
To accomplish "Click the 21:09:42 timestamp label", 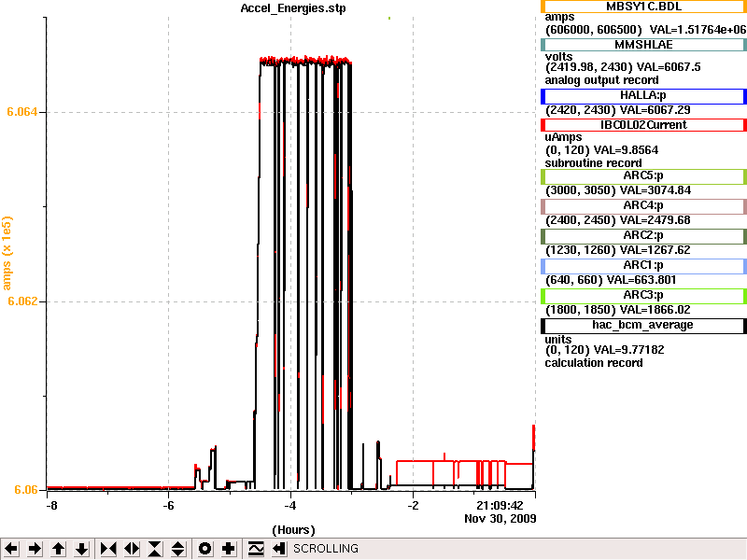I will (x=500, y=505).
